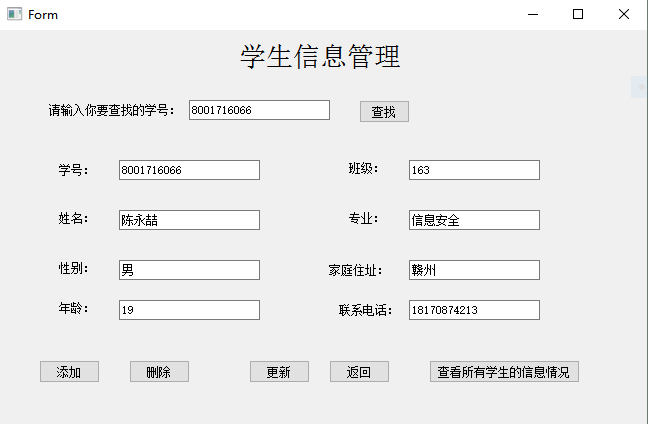The height and width of the screenshot is (424, 648).
Task: Select the 联系电话 phone number field
Action: pos(474,310)
